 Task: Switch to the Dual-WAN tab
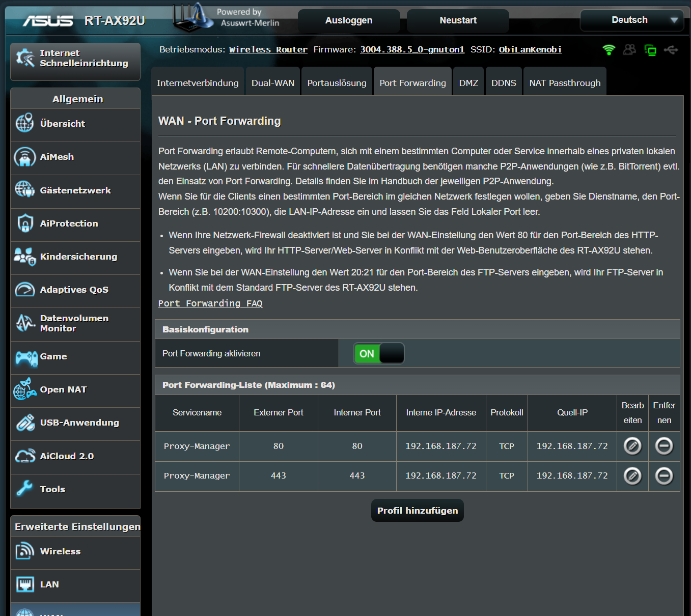coord(273,82)
